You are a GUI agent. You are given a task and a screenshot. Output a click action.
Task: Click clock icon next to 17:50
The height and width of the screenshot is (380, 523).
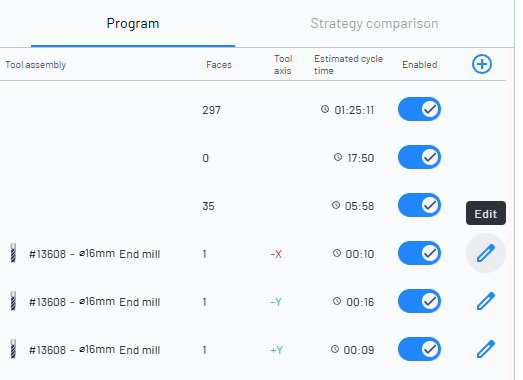coord(338,157)
